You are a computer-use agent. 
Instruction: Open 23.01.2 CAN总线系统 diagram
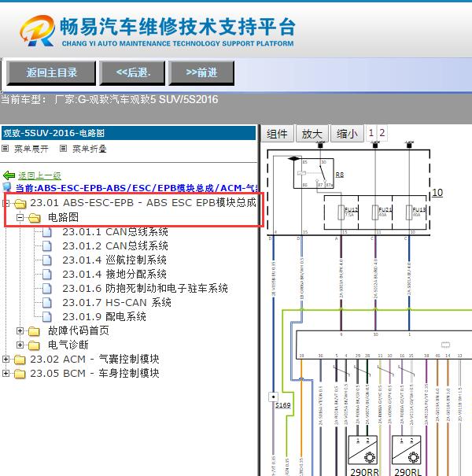[x=115, y=246]
